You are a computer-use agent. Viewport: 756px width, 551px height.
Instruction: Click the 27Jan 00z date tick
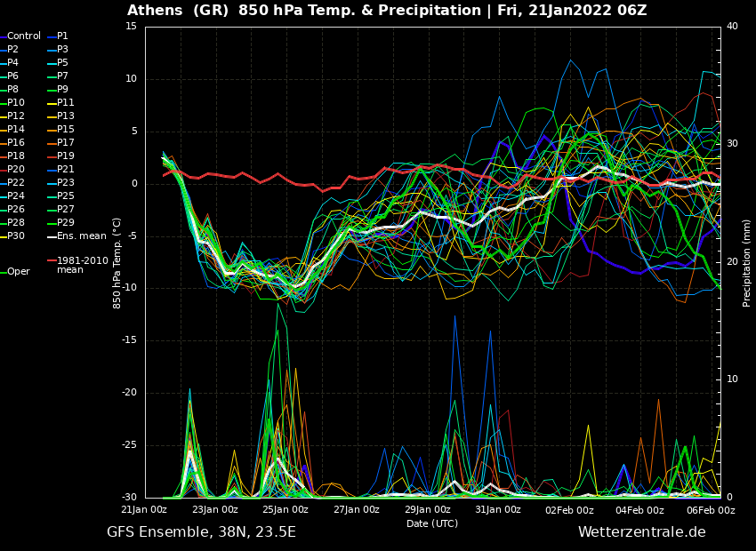tap(357, 509)
